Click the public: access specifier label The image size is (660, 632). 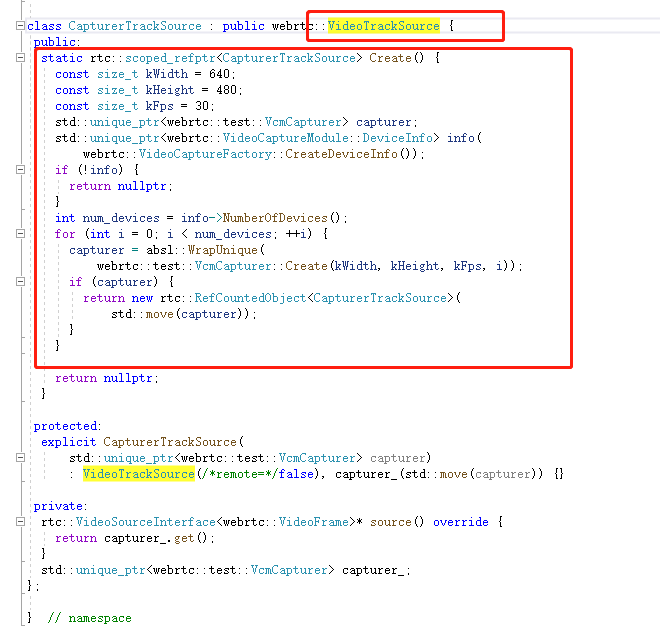(57, 42)
